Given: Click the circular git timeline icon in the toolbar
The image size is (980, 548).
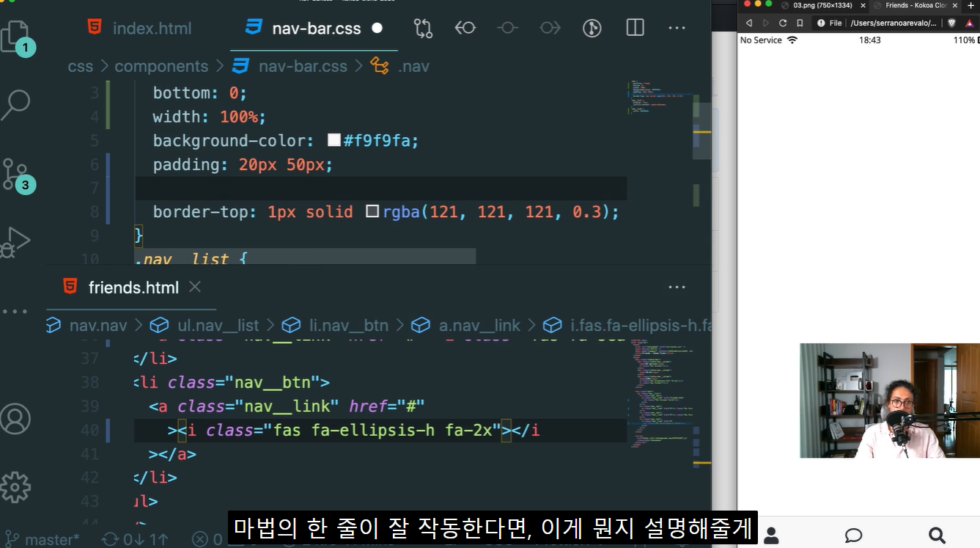Looking at the screenshot, I should 592,28.
